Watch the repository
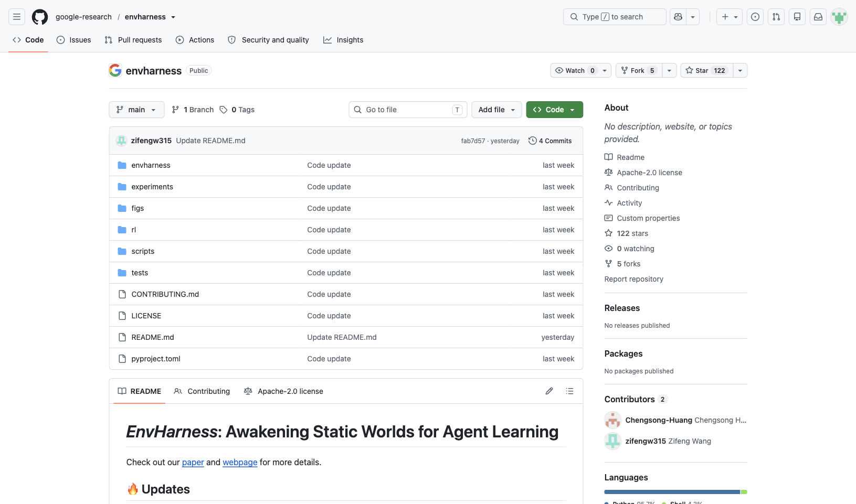 [580, 70]
